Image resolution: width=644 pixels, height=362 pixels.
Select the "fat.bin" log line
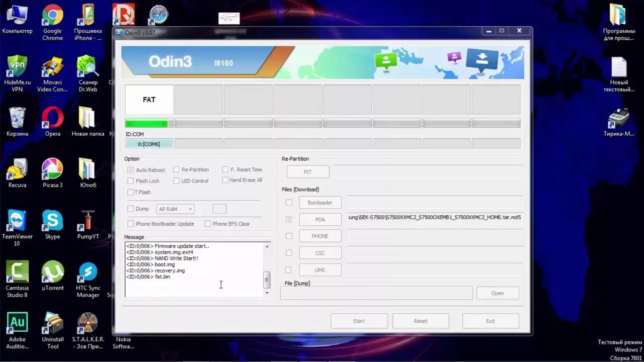[148, 277]
